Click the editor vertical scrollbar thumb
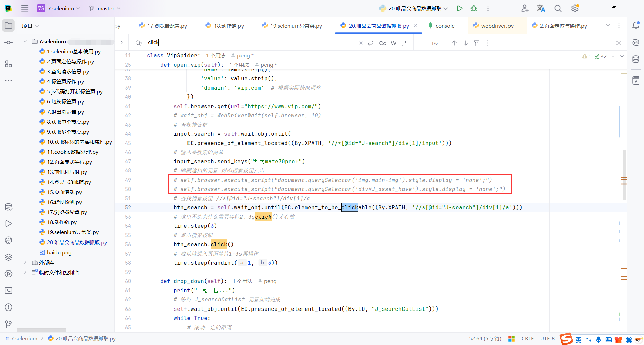The height and width of the screenshot is (345, 644). 624,175
